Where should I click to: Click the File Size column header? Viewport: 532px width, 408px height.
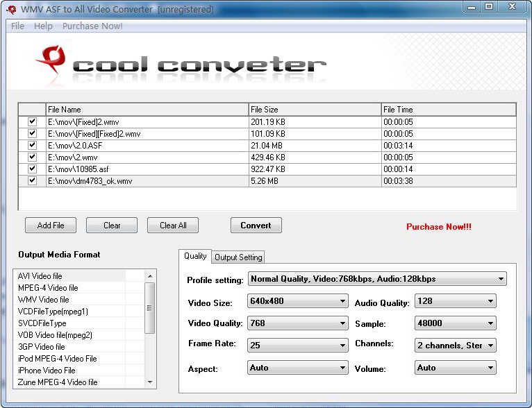coord(315,110)
